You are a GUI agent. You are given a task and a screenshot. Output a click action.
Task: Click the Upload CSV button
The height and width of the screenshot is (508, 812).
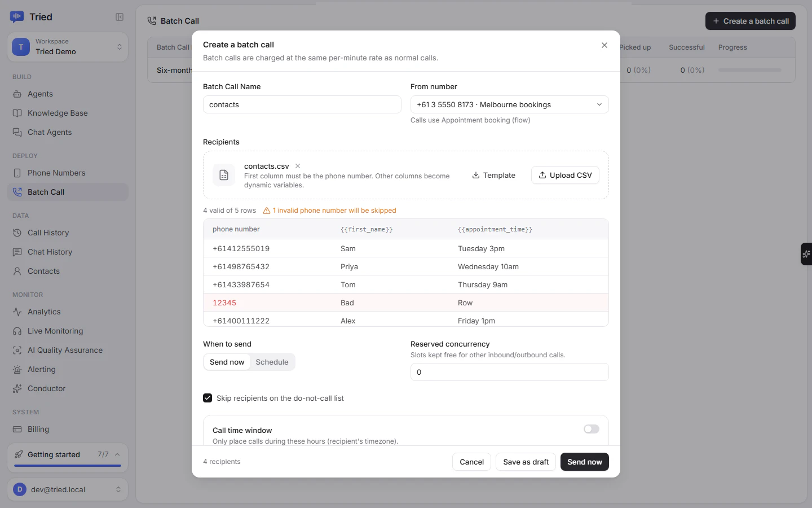pyautogui.click(x=565, y=176)
